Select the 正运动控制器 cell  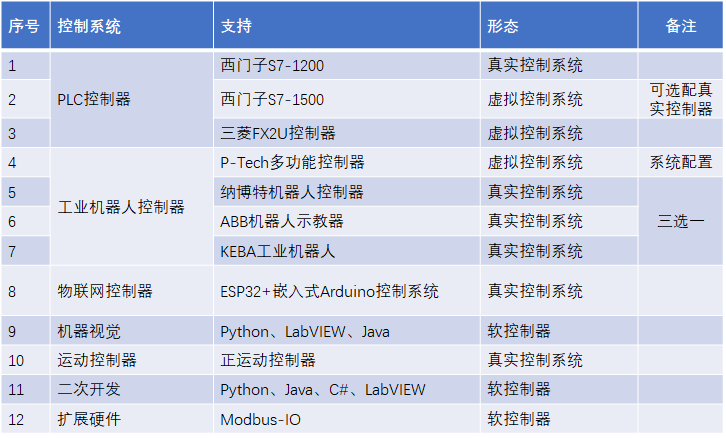point(347,360)
